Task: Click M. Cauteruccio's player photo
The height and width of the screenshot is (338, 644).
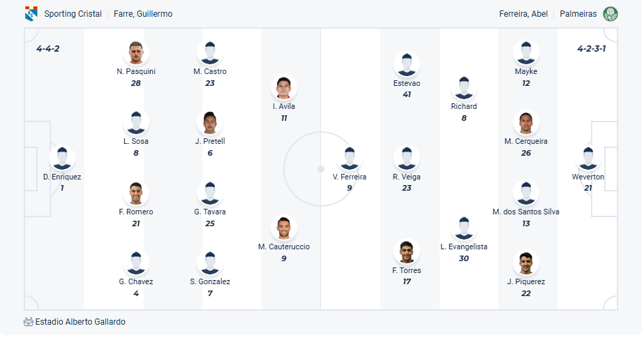Action: 284,228
